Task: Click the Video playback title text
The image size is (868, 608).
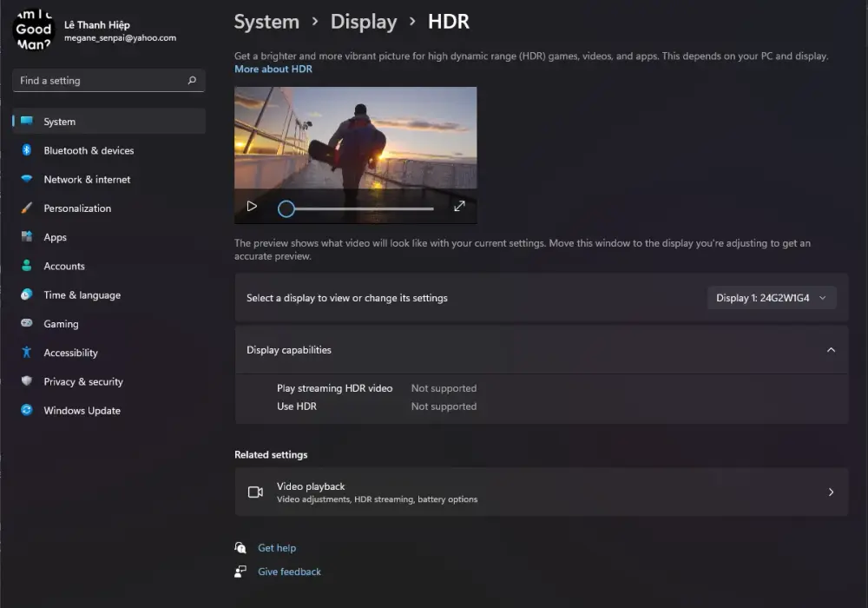Action: (x=311, y=486)
